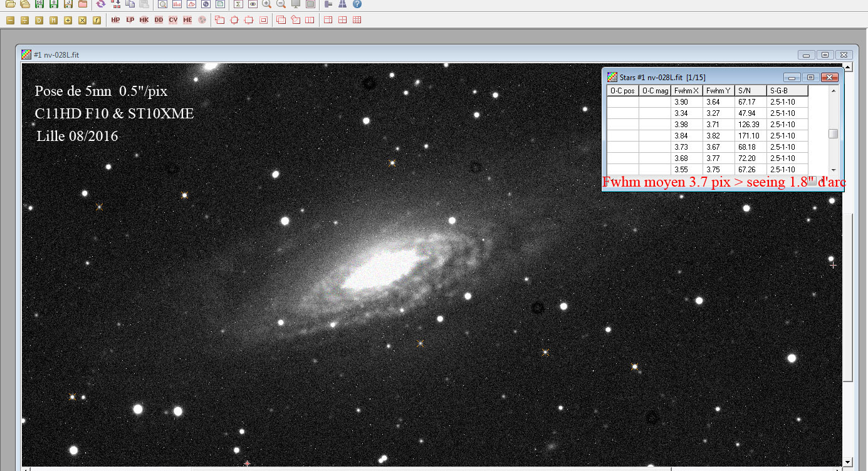
Task: Click the gold D toolbar icon
Action: tap(39, 20)
